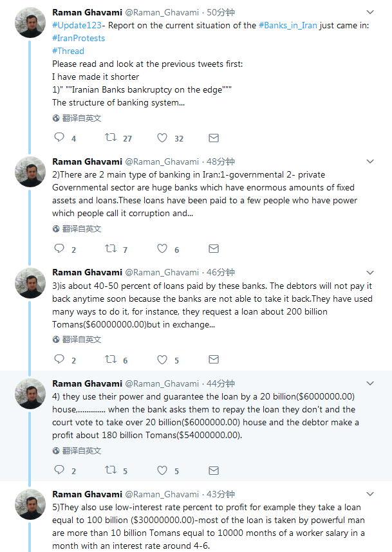
Task: Open more-options chevron on the 44分钟 tweet
Action: (370, 383)
